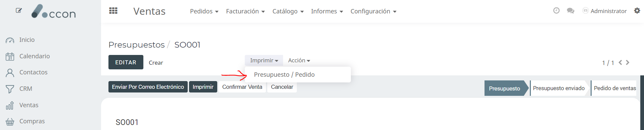This screenshot has width=644, height=130.
Task: Expand the Pedidos dropdown menu
Action: point(204,11)
